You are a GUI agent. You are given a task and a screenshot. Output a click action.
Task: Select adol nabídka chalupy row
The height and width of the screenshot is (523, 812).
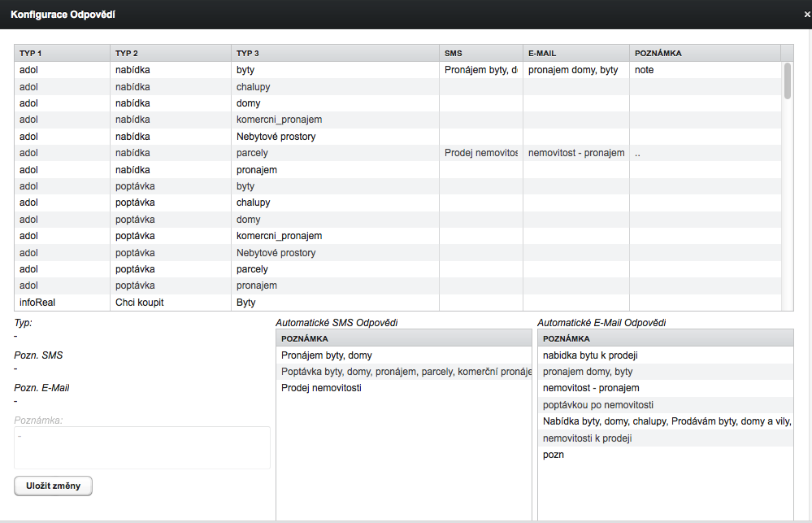point(397,86)
